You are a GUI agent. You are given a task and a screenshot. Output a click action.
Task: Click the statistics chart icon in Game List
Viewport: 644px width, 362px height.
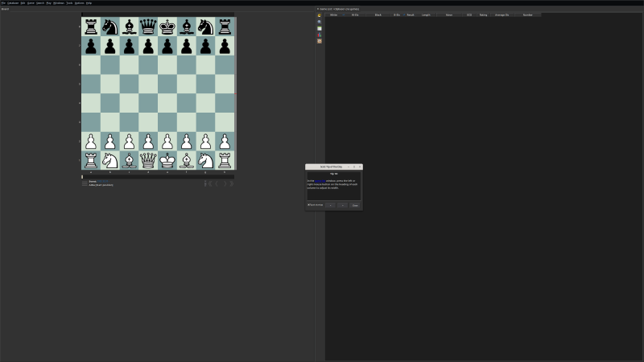(x=320, y=35)
